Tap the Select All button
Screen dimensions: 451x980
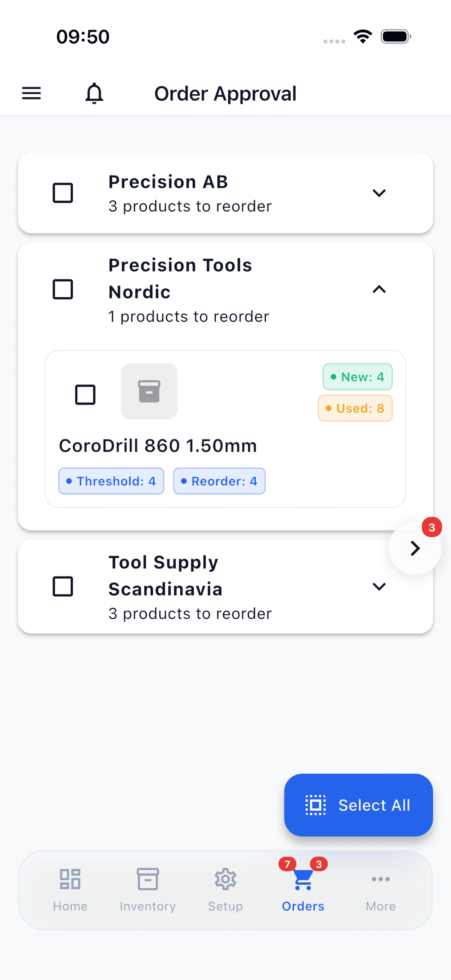tap(358, 805)
